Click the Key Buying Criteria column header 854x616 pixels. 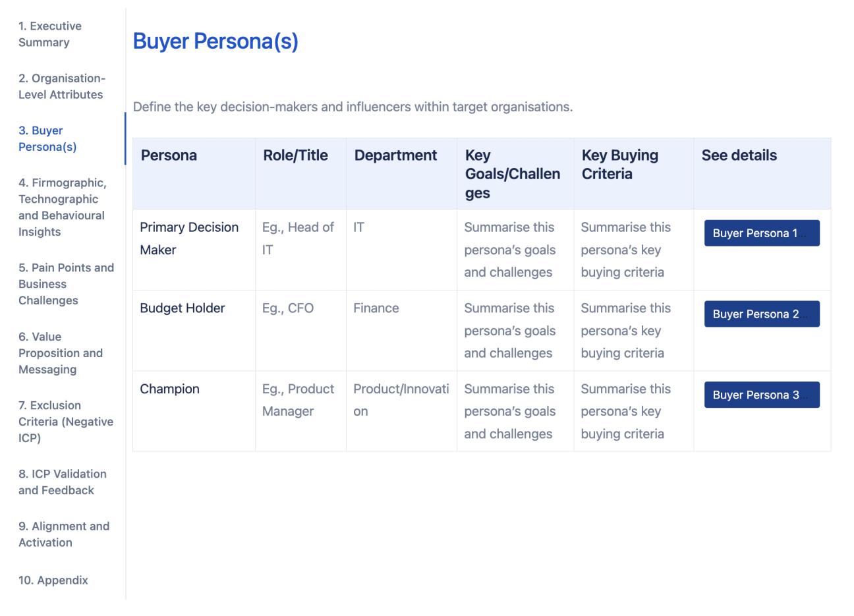coord(619,164)
